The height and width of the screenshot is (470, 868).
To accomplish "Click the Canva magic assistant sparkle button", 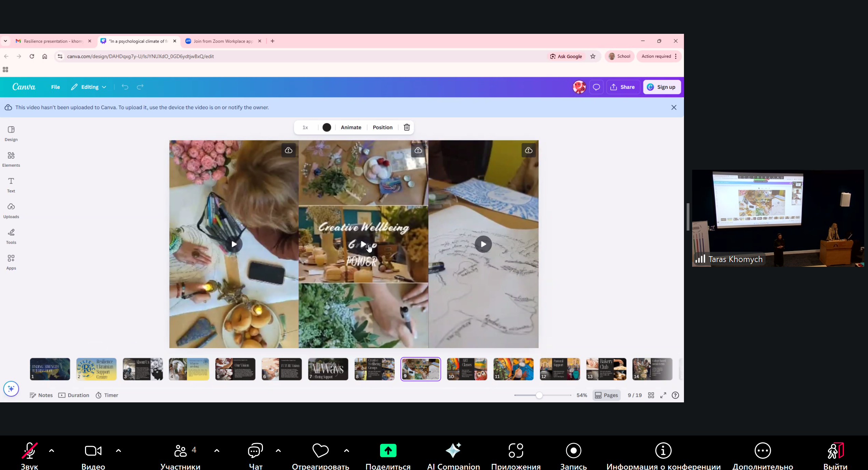I will click(x=11, y=389).
